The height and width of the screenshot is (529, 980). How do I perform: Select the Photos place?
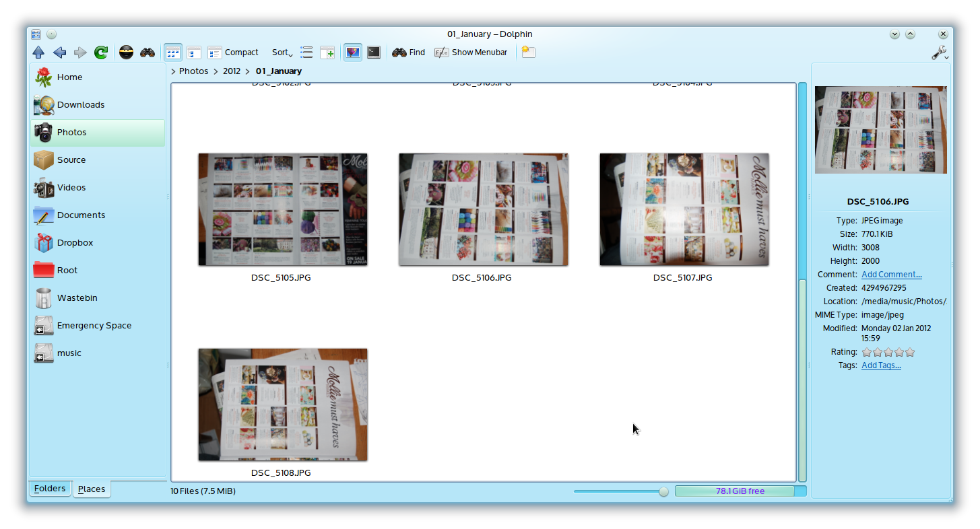pyautogui.click(x=98, y=133)
